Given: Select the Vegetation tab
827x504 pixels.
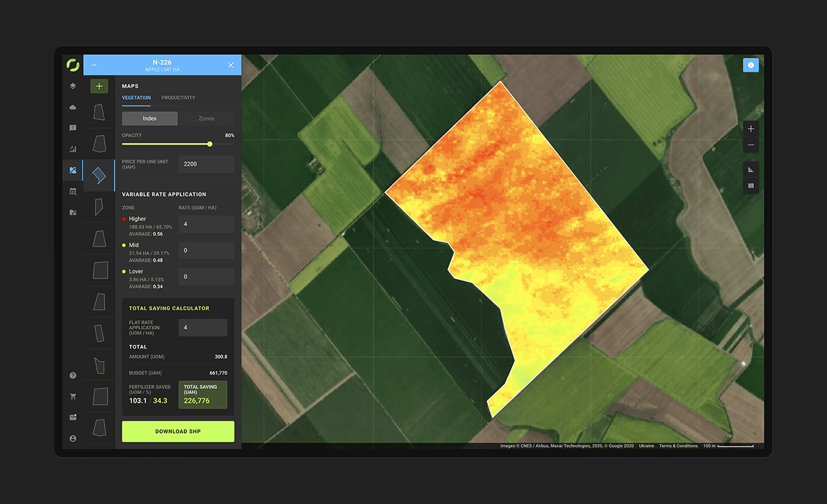Looking at the screenshot, I should 136,98.
